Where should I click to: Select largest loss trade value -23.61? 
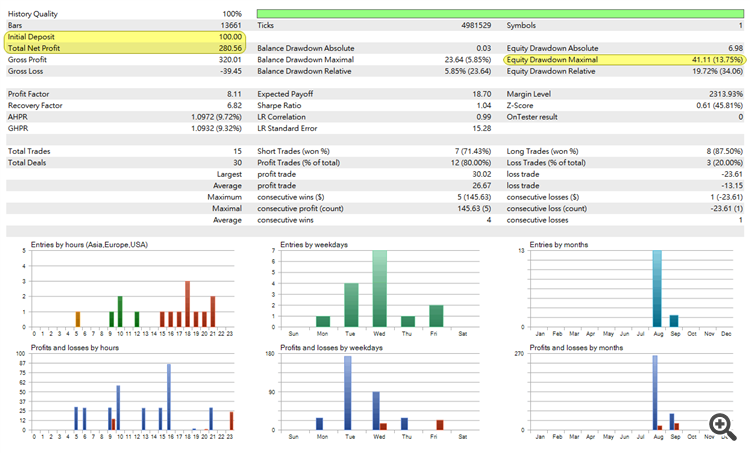pos(732,175)
